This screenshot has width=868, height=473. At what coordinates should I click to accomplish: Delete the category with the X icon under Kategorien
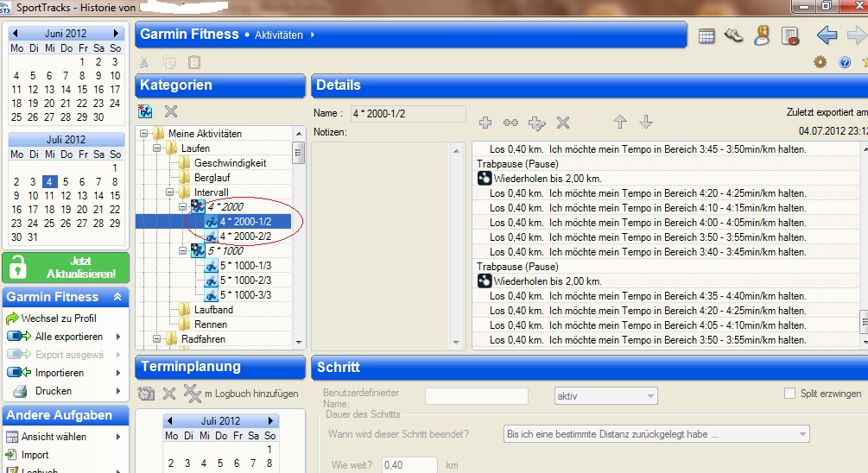pyautogui.click(x=171, y=111)
